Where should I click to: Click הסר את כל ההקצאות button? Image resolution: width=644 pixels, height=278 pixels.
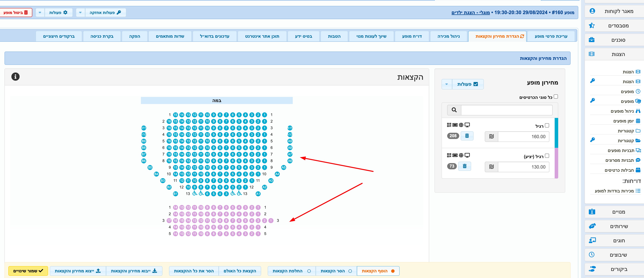[x=194, y=271]
